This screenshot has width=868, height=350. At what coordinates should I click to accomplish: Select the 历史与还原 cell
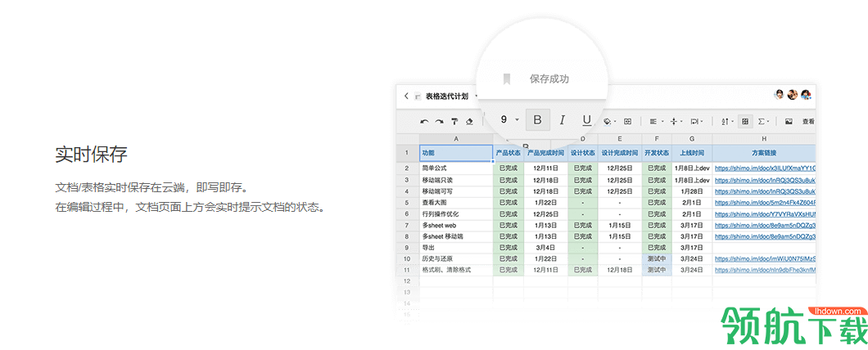[x=456, y=258]
